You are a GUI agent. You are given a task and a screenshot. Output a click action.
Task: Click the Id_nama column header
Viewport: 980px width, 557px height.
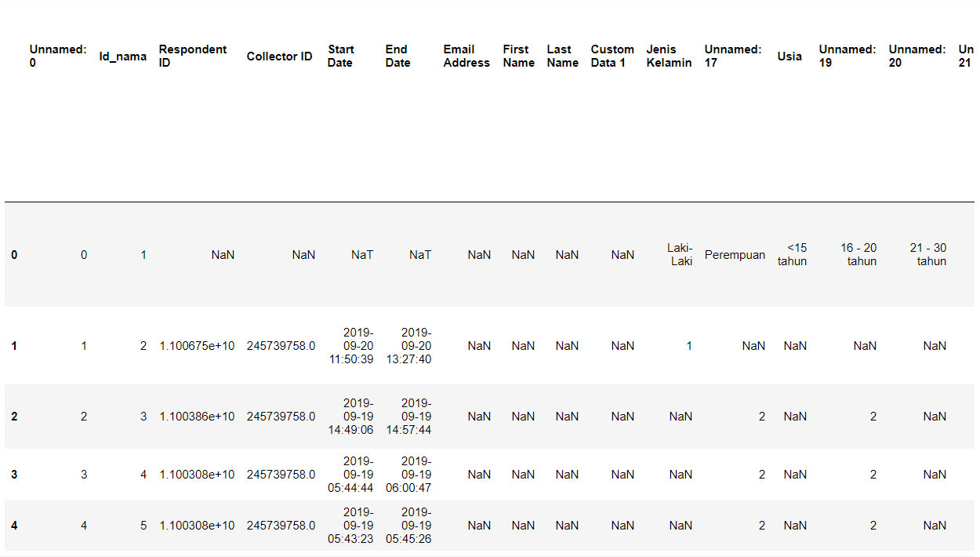122,56
